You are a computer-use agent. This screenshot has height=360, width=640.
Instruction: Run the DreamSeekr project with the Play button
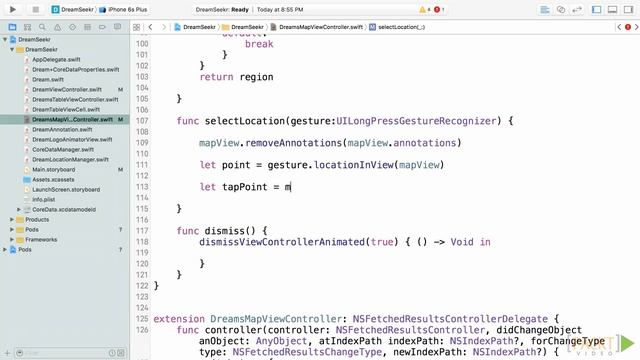13,9
